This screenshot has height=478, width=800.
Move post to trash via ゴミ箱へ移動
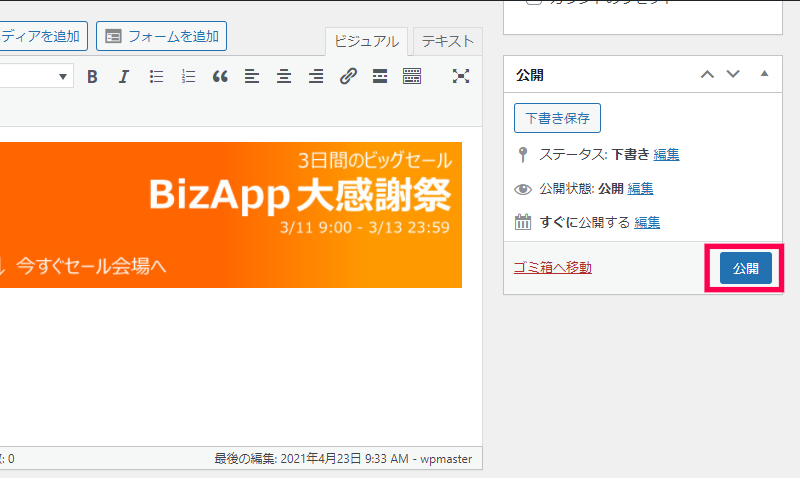(553, 267)
